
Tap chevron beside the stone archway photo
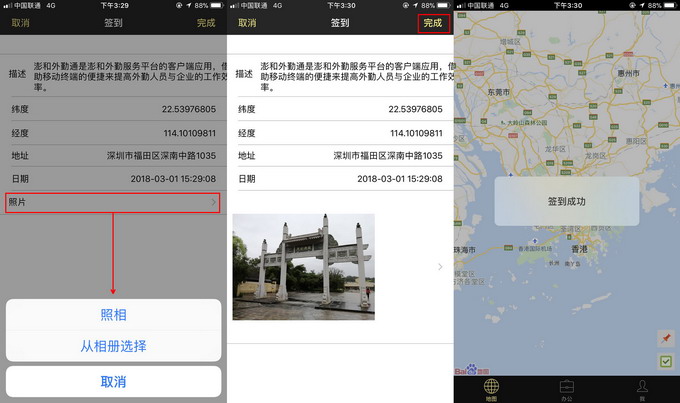pos(440,267)
